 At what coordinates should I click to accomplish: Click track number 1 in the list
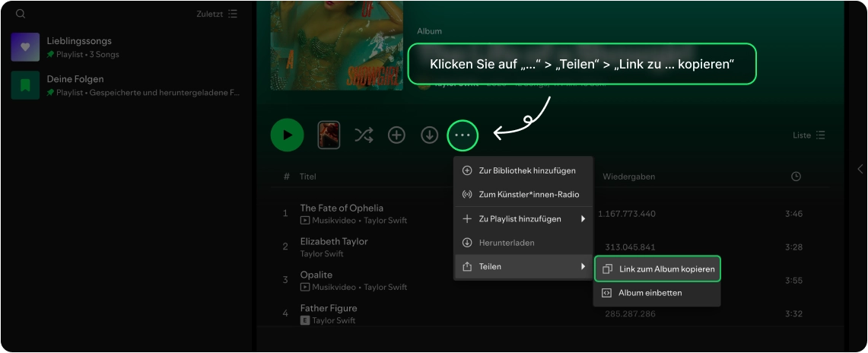pyautogui.click(x=285, y=214)
